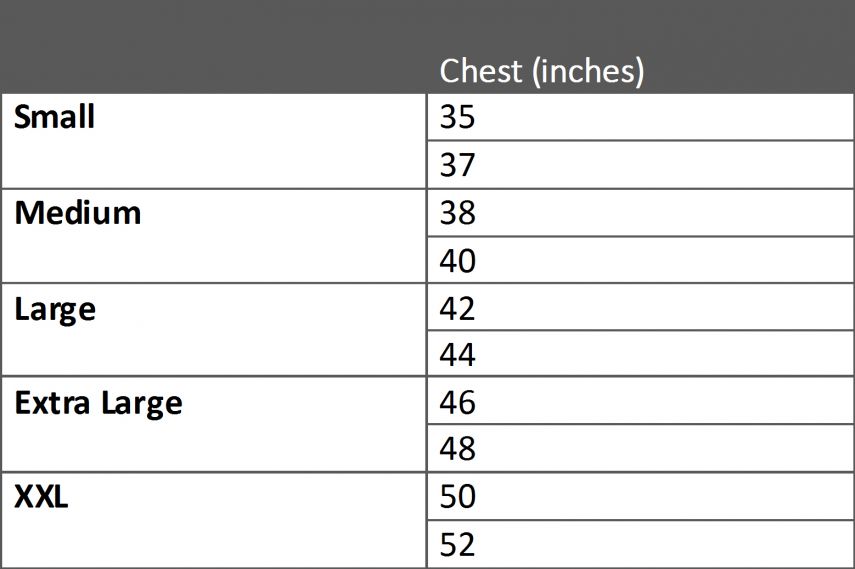Click the blank area below Extra Large label
The height and width of the screenshot is (569, 855).
click(213, 447)
